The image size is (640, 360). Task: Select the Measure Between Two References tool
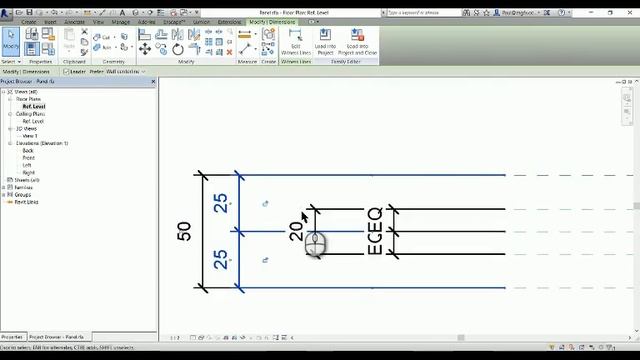pos(244,49)
